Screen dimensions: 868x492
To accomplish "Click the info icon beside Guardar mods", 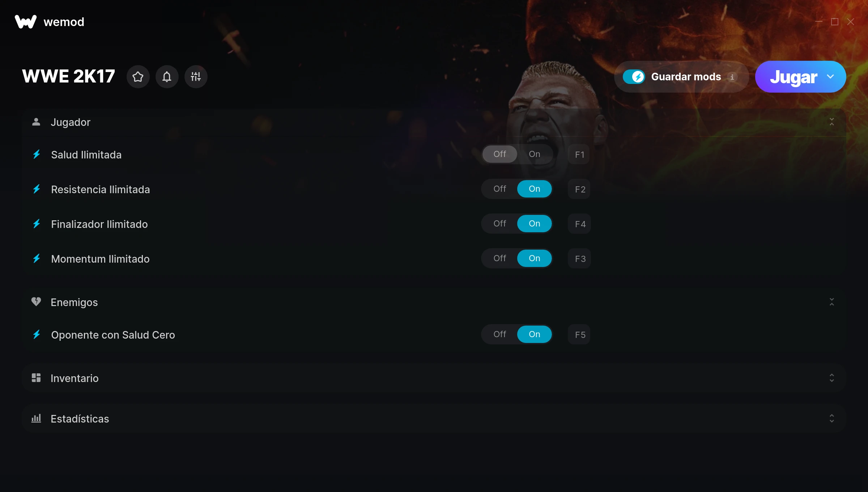I will (732, 77).
